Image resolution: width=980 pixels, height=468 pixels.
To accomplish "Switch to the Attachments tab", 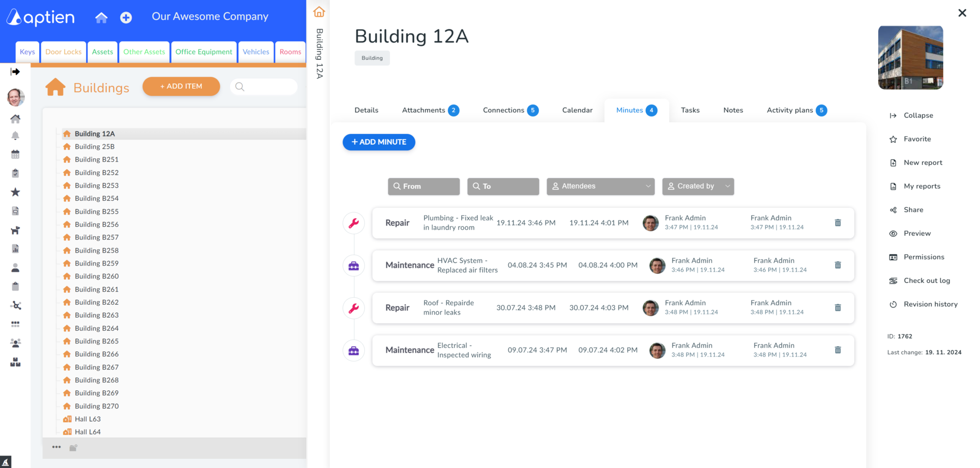I will (430, 110).
